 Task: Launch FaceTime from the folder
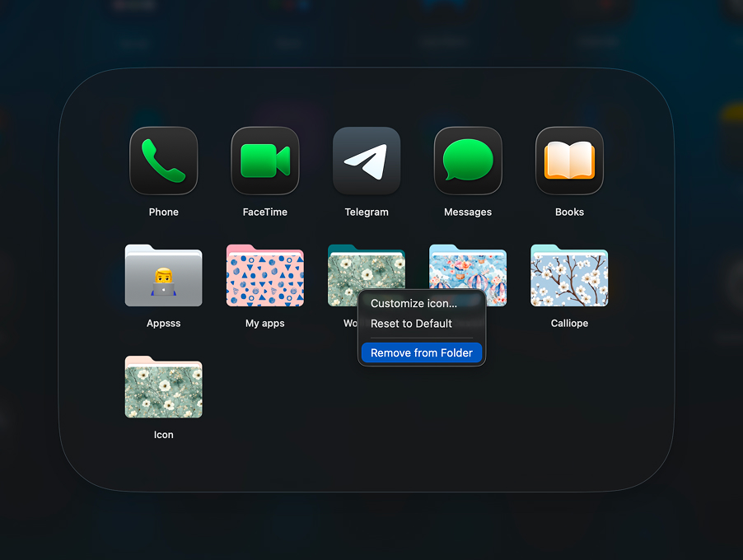click(264, 160)
